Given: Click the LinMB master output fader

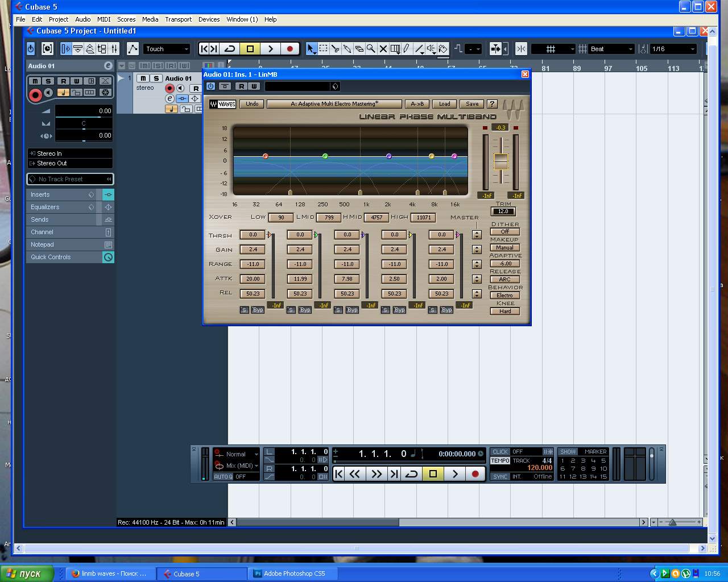Looking at the screenshot, I should [500, 161].
